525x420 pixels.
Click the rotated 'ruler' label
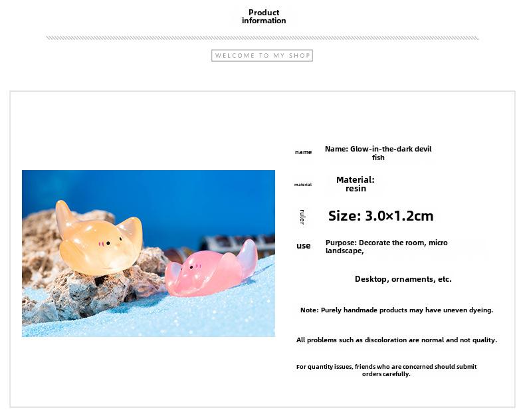pyautogui.click(x=302, y=217)
